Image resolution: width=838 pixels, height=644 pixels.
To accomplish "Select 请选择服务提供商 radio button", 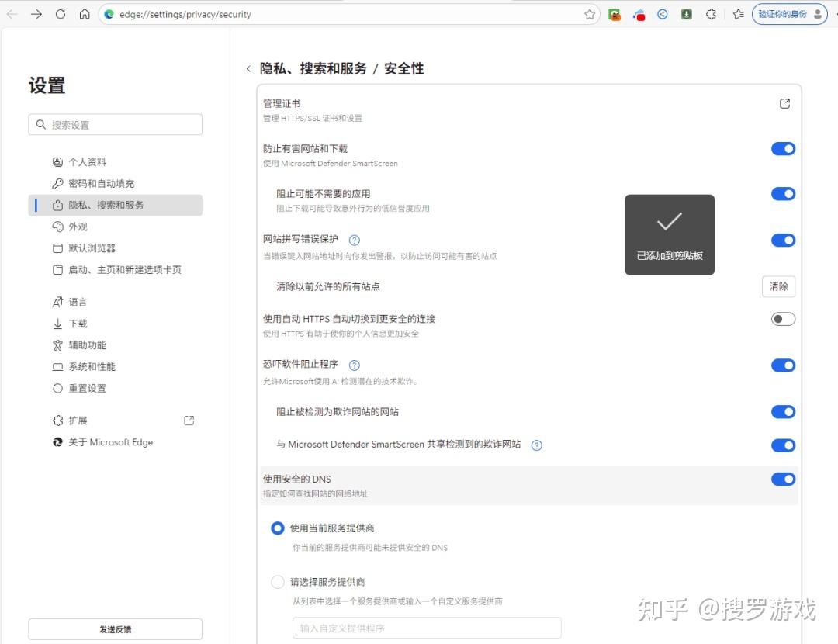I will pos(277,581).
